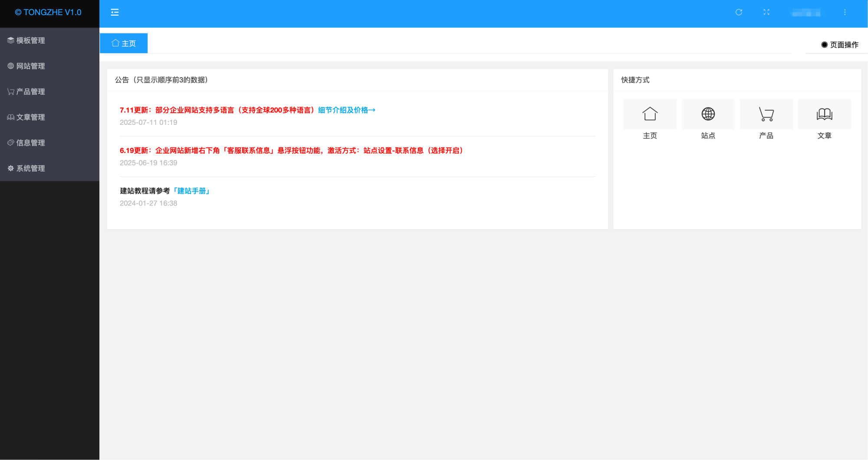Expand 文章管理 sidebar menu
The height and width of the screenshot is (460, 868).
point(49,117)
